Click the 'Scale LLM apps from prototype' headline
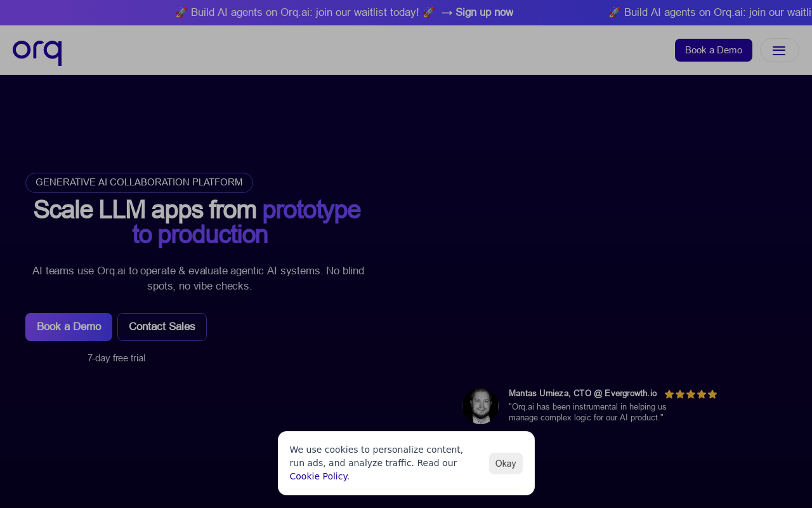 [197, 222]
